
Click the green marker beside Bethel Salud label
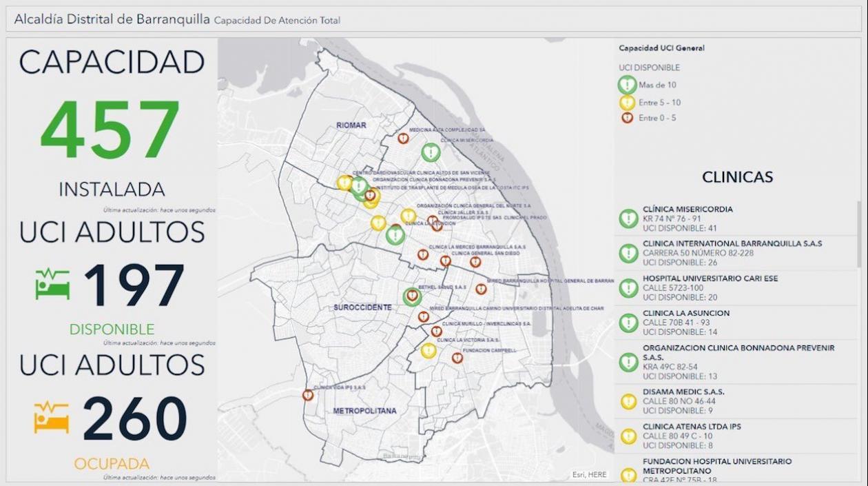click(412, 296)
